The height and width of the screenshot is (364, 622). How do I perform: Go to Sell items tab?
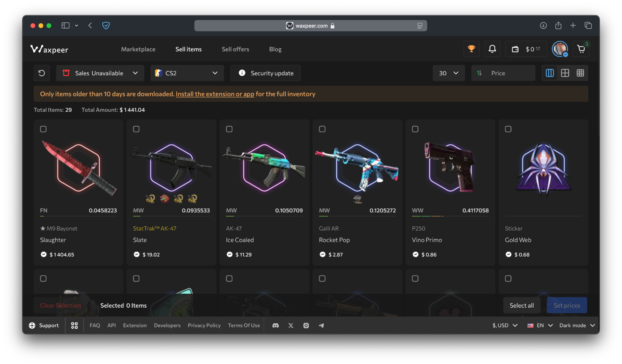coord(189,49)
